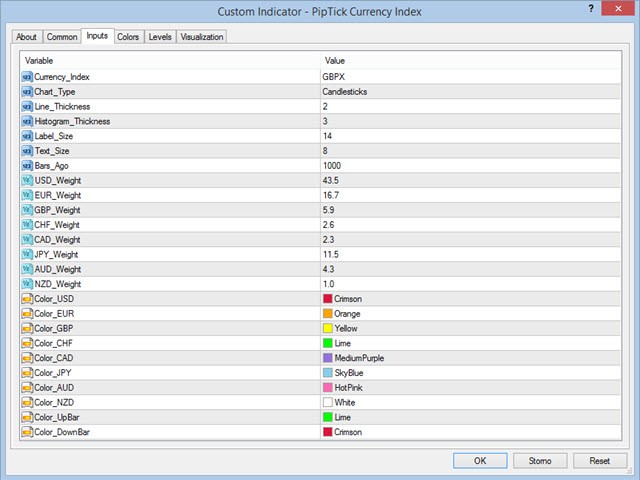Screen dimensions: 640x480
Task: Select the Bars_Ago variable icon
Action: [x=26, y=165]
